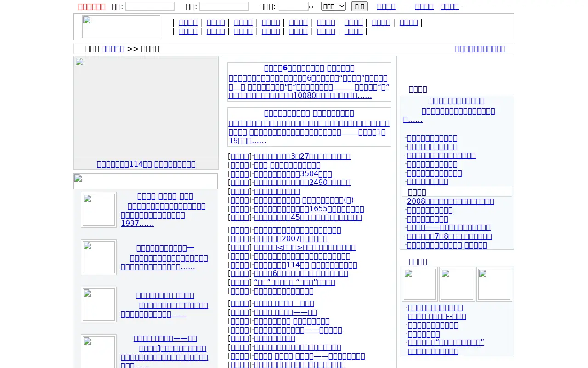Click the narrow verification code input field
This screenshot has height=368, width=588.
(x=294, y=6)
